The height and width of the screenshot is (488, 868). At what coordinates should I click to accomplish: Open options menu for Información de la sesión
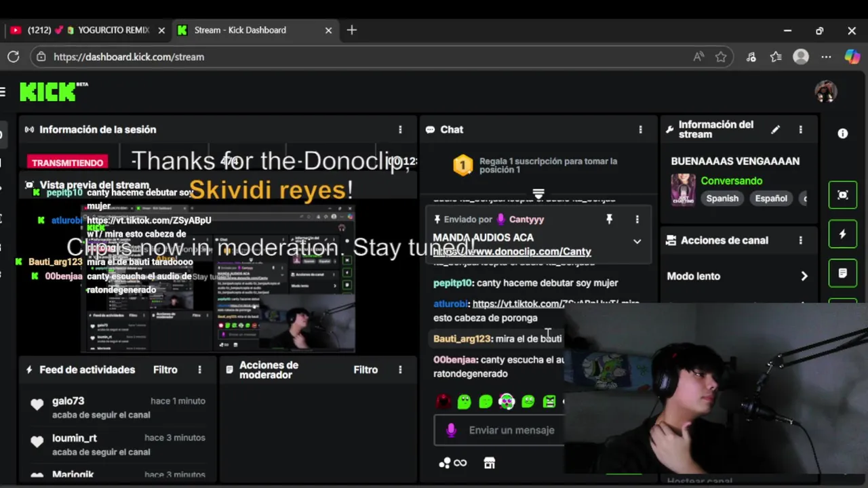(400, 129)
